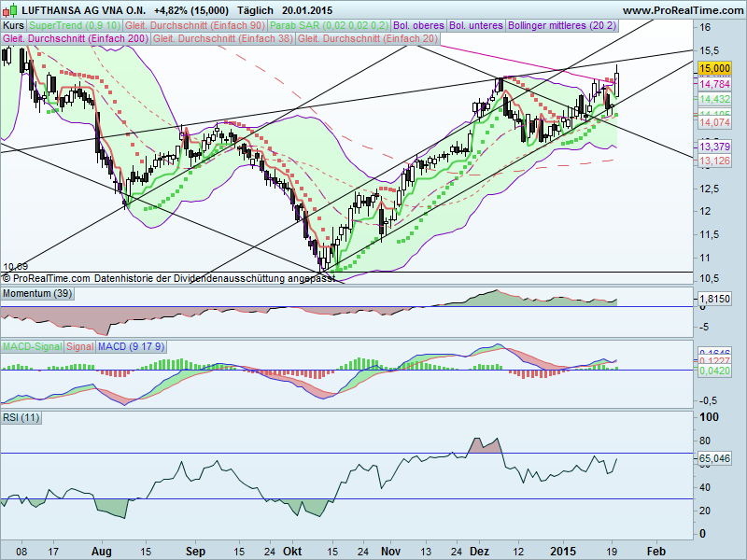Click the Okt label on time axis
The width and height of the screenshot is (747, 560).
292,552
